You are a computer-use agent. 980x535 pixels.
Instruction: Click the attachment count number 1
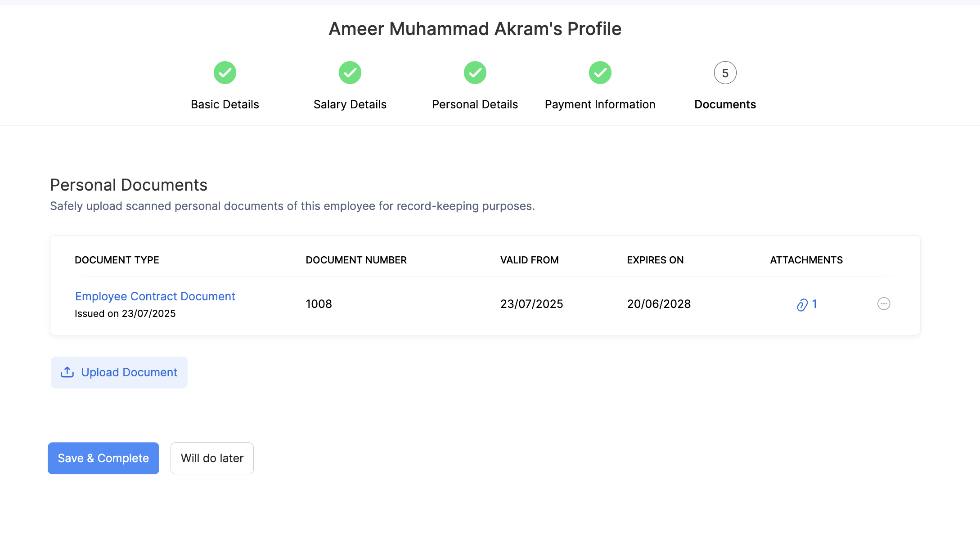pyautogui.click(x=814, y=304)
